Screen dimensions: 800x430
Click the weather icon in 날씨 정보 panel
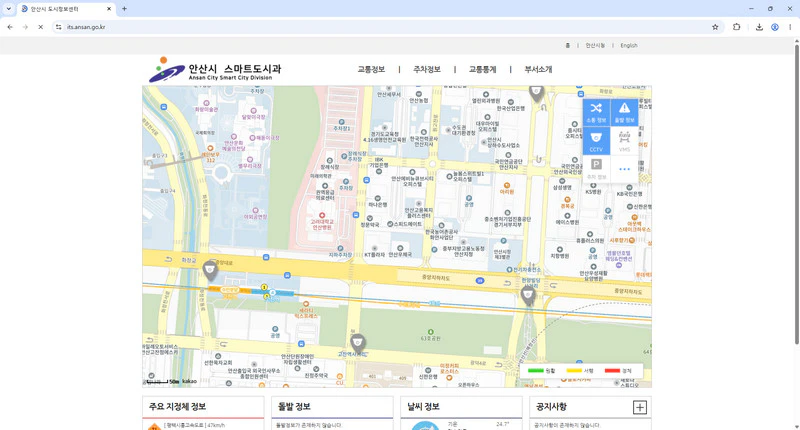pyautogui.click(x=425, y=426)
